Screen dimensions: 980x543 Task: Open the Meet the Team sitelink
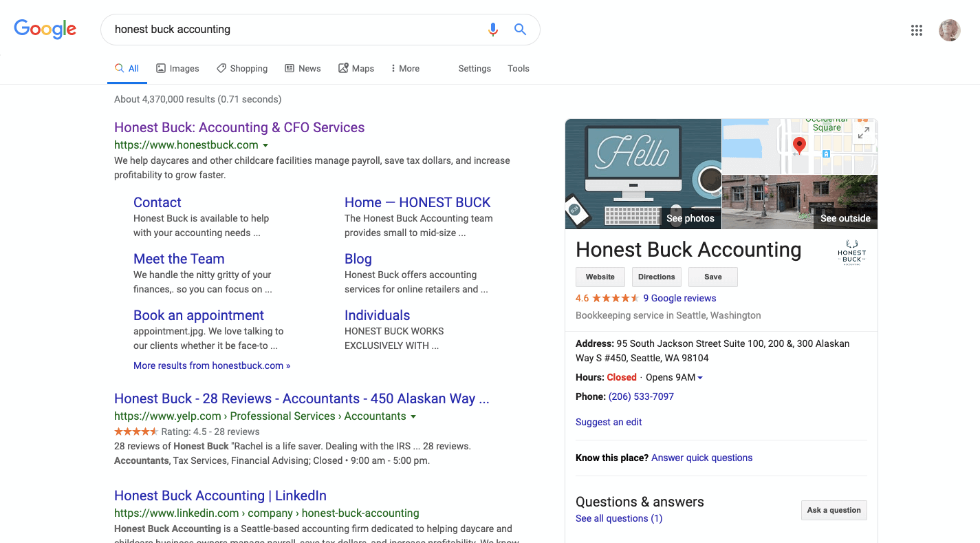point(179,259)
